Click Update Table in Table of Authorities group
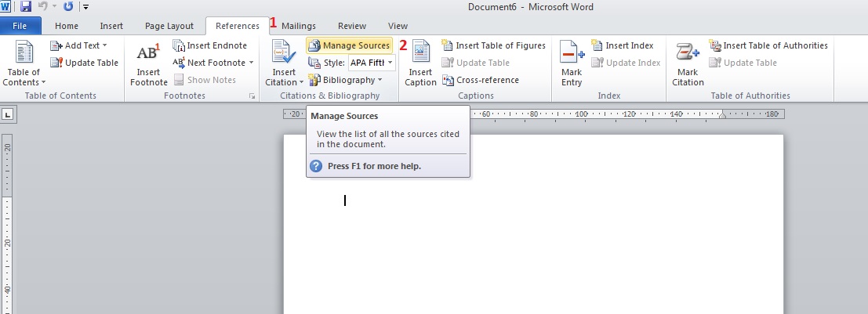 743,63
